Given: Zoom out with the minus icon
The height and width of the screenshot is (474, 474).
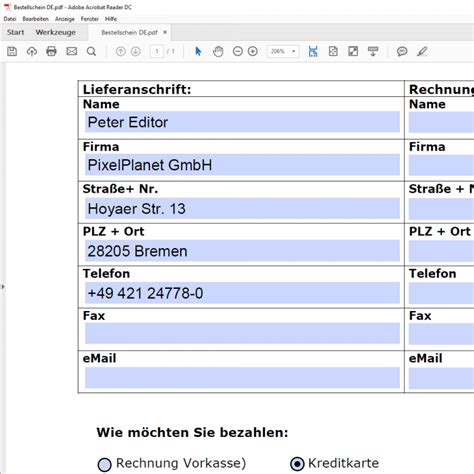Looking at the screenshot, I should pyautogui.click(x=238, y=51).
